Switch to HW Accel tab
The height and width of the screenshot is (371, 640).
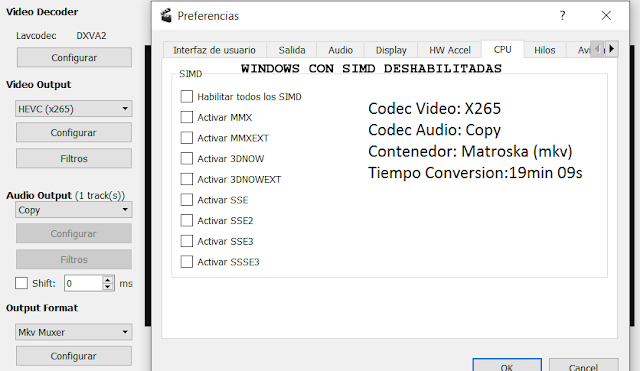pos(450,50)
